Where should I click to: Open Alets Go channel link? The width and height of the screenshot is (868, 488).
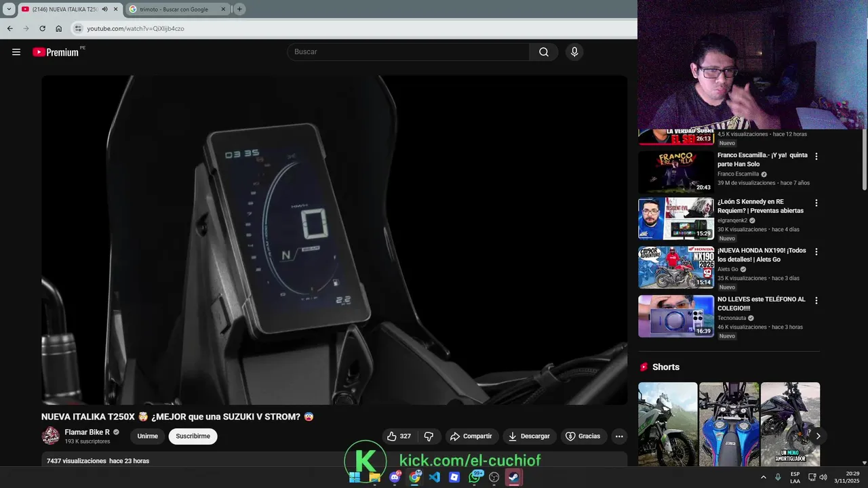(728, 269)
